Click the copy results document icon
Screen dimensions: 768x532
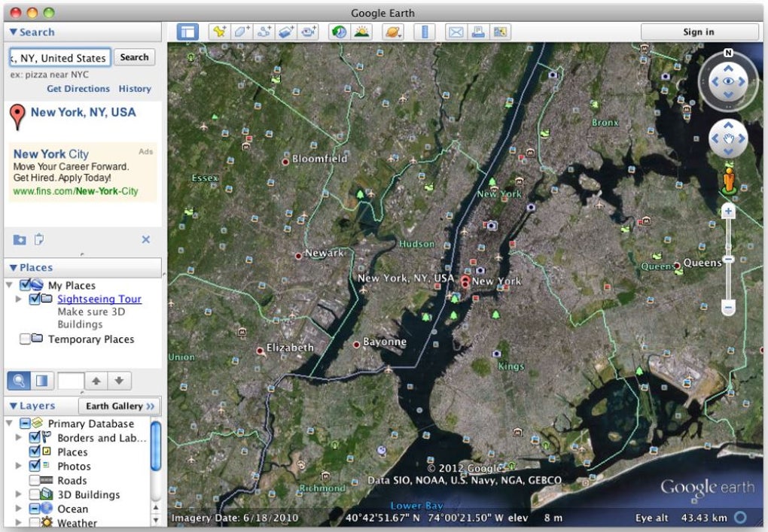coord(38,239)
